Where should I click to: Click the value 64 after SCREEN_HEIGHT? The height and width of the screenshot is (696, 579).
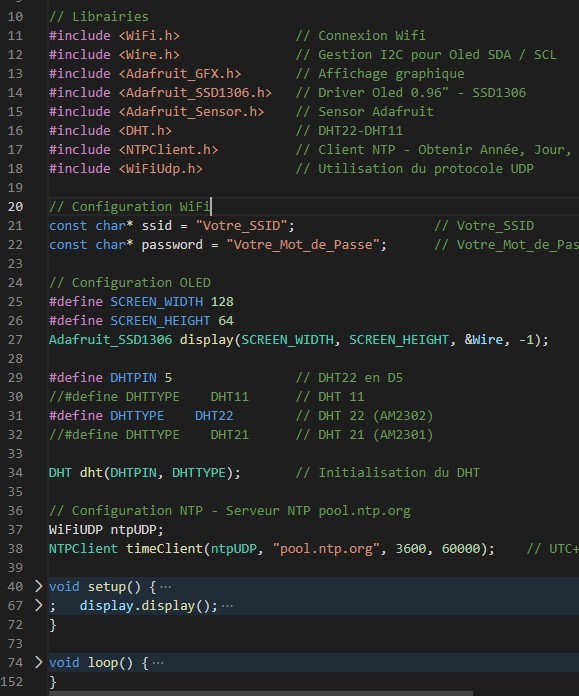click(226, 320)
